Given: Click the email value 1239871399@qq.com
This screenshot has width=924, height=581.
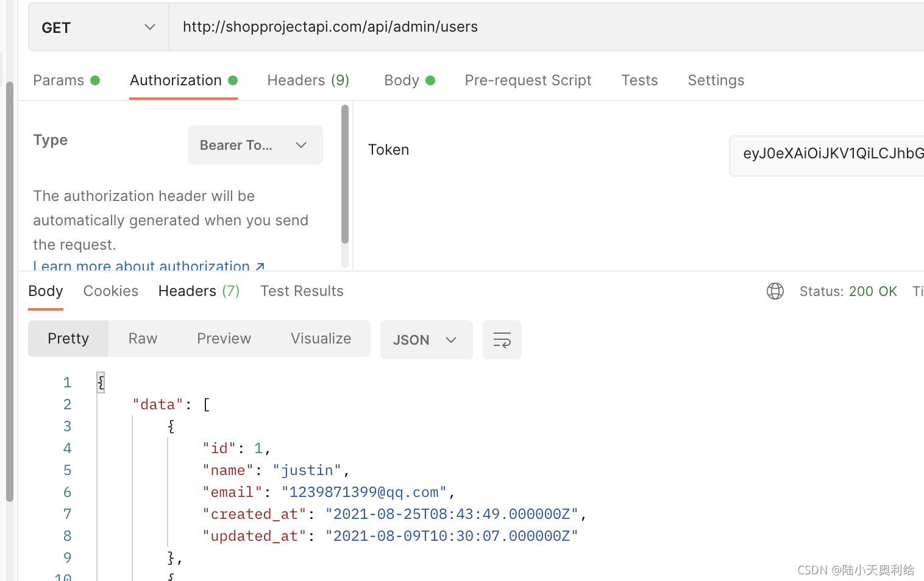Looking at the screenshot, I should click(364, 492).
